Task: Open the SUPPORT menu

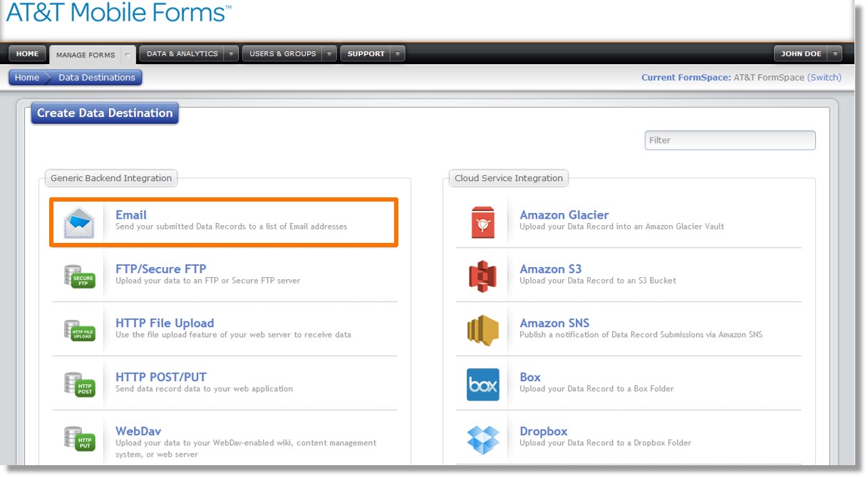Action: pyautogui.click(x=366, y=53)
